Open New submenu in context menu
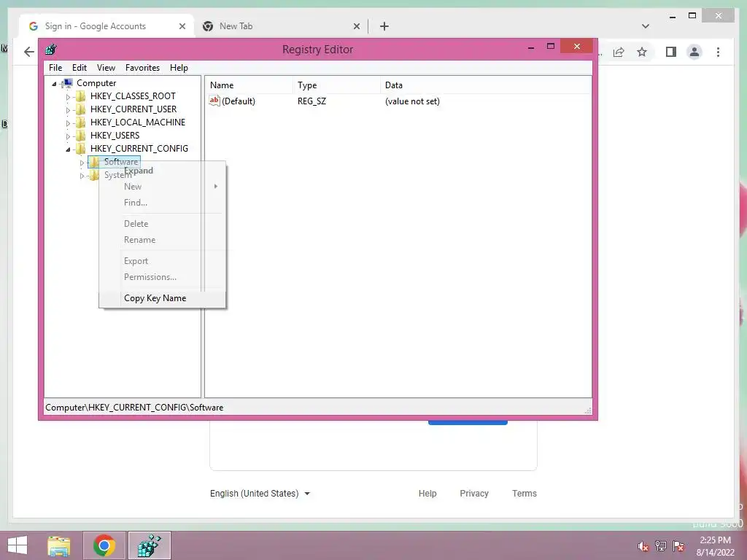The width and height of the screenshot is (747, 560). tap(162, 187)
